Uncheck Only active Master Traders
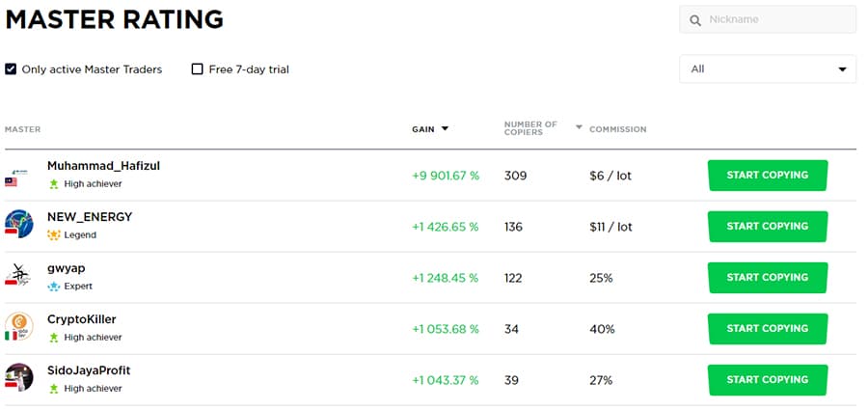Image resolution: width=868 pixels, height=410 pixels. click(11, 69)
